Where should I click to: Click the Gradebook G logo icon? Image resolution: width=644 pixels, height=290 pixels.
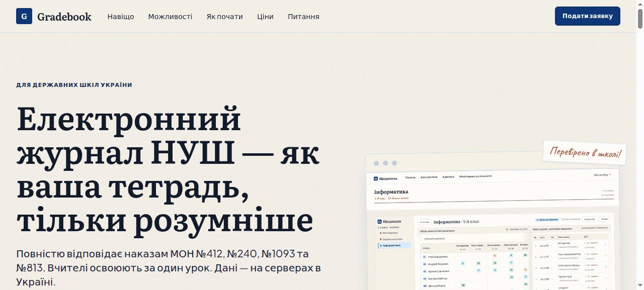[24, 16]
